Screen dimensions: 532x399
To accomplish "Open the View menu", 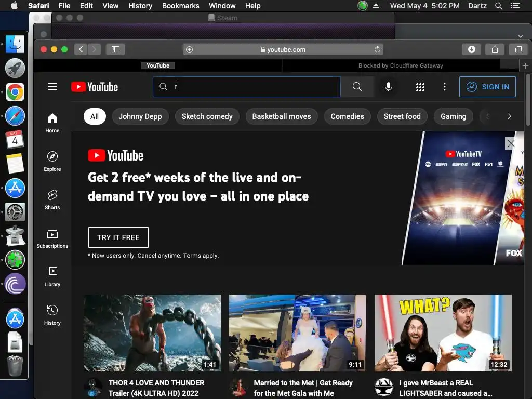I will [111, 6].
